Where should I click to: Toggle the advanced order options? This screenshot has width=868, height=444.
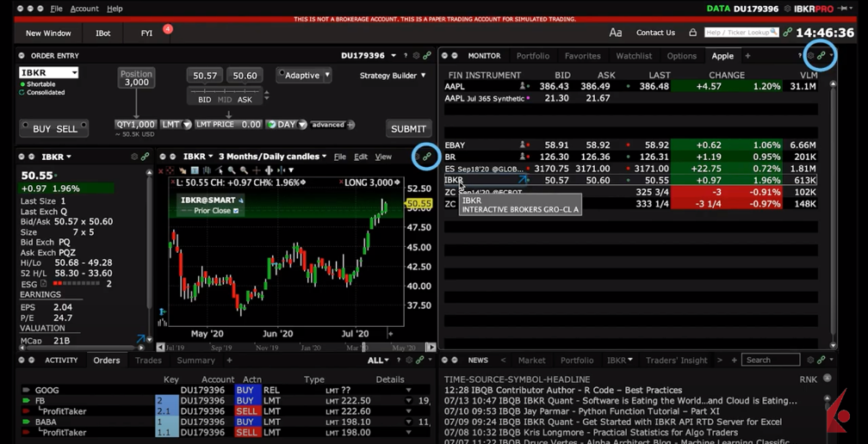coord(332,125)
